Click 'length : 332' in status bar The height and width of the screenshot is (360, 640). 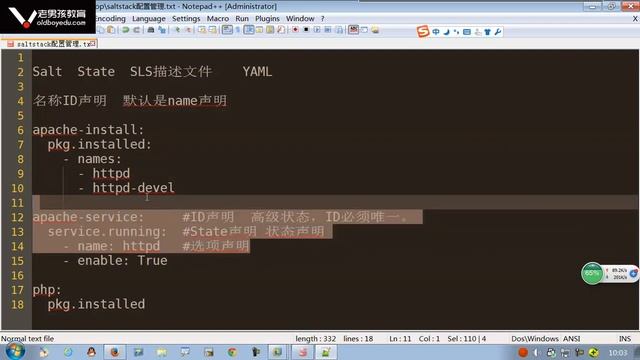point(316,339)
